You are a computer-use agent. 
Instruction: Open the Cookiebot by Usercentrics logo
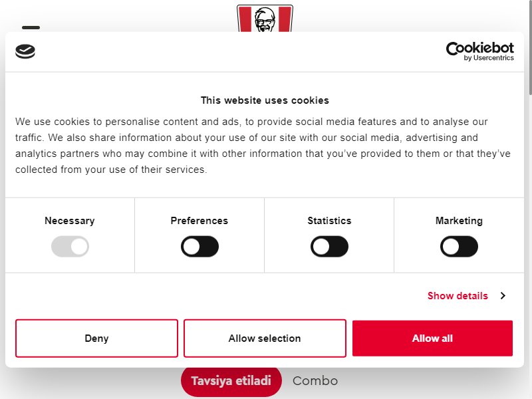click(479, 51)
